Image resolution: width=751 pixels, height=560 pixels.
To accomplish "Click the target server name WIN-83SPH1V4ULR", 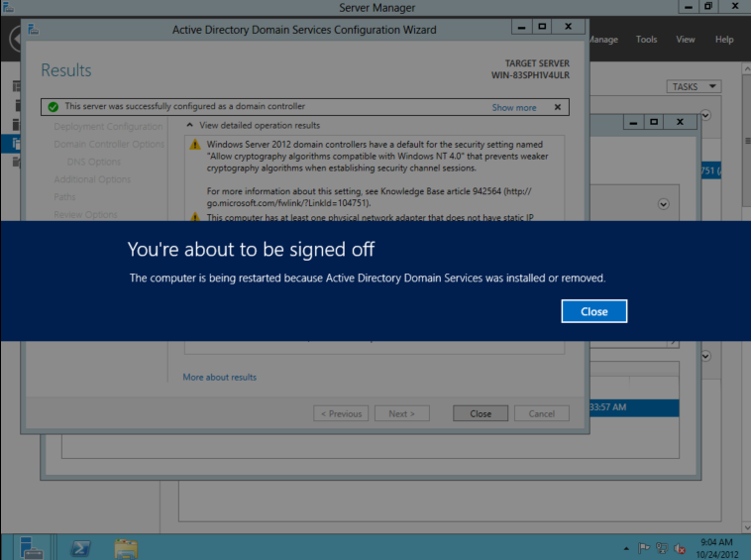I will pos(530,75).
